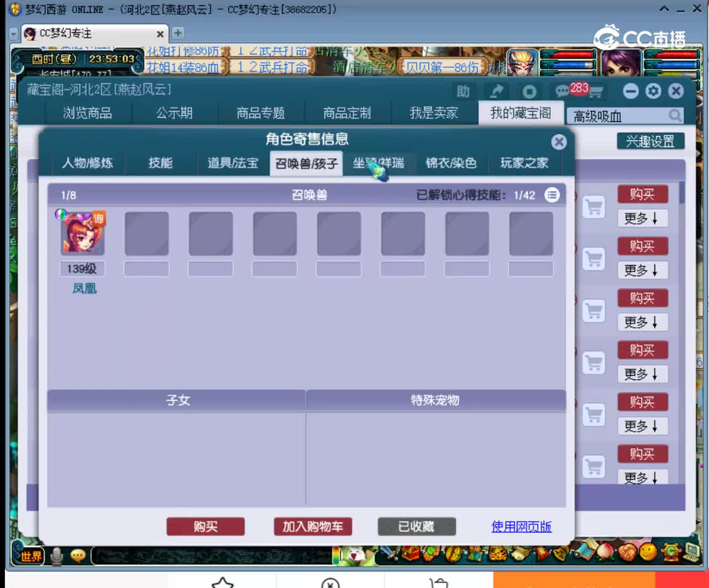Screen dimensions: 709x588
Task: Switch to 浏览商品 tab
Action: coord(88,114)
